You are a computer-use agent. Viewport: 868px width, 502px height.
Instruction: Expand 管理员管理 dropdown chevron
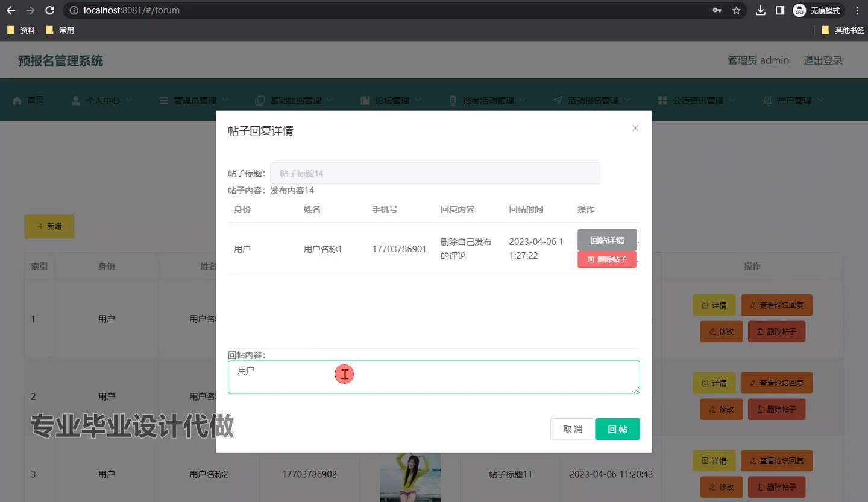225,100
